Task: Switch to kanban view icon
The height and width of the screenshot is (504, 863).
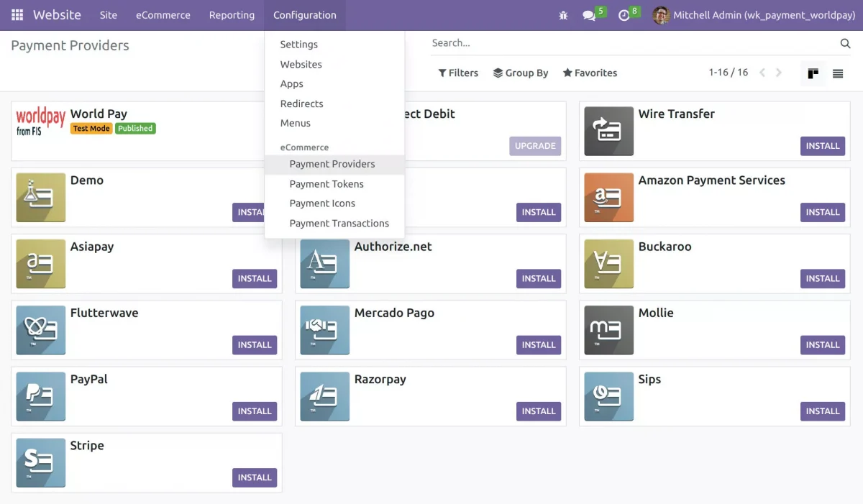Action: pos(813,73)
